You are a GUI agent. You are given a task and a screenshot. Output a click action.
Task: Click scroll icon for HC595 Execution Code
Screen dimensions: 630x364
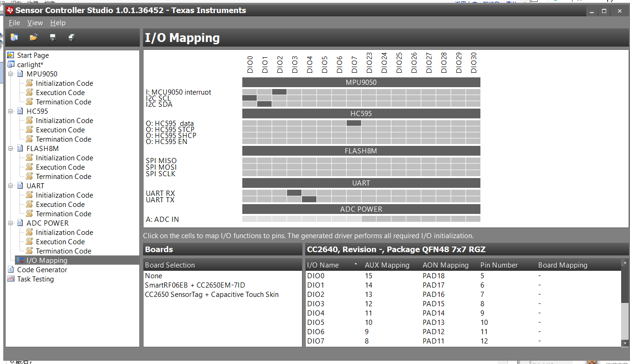(29, 130)
